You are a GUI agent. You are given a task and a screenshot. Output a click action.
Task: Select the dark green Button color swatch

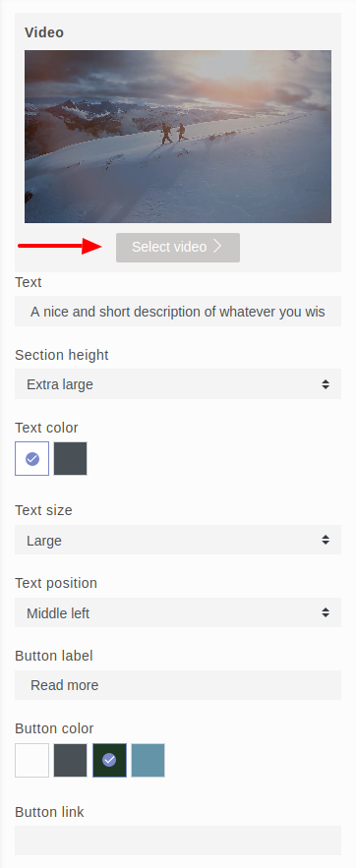click(x=109, y=760)
